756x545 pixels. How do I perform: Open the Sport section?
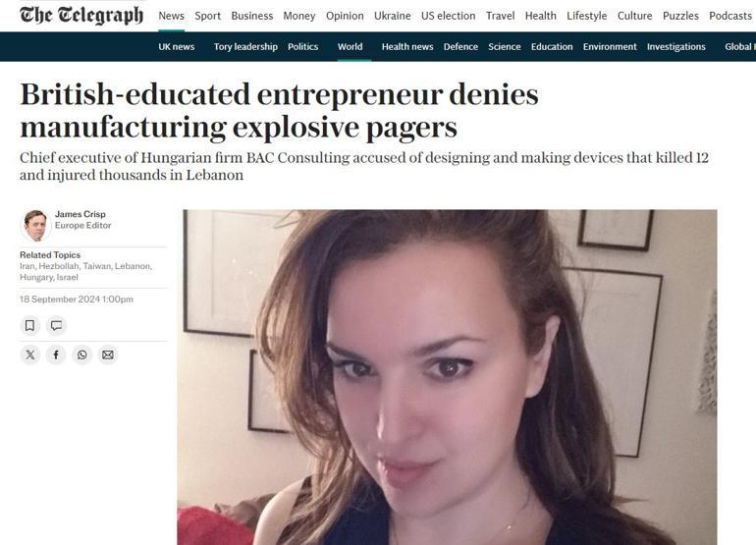208,16
